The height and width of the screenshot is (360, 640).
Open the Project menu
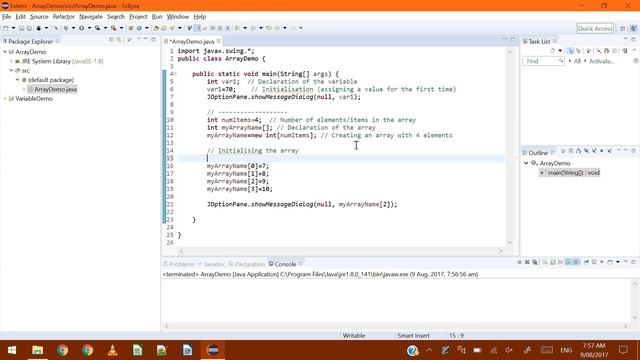click(x=138, y=17)
